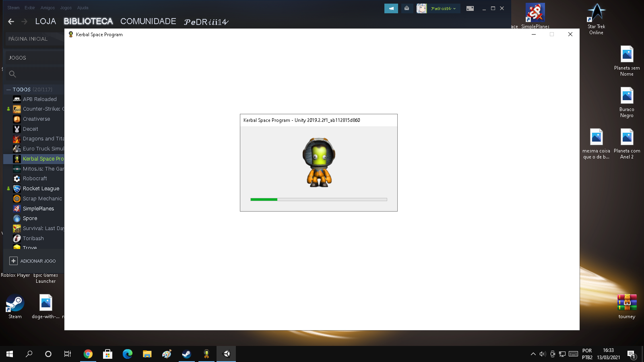Select the Planeta sem Nome image file
Viewport: 644px width, 362px height.
click(627, 61)
